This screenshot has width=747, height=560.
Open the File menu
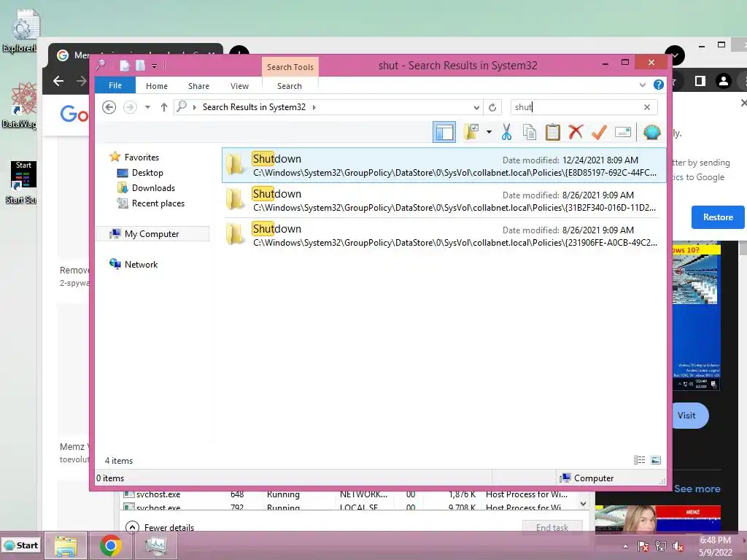click(115, 86)
